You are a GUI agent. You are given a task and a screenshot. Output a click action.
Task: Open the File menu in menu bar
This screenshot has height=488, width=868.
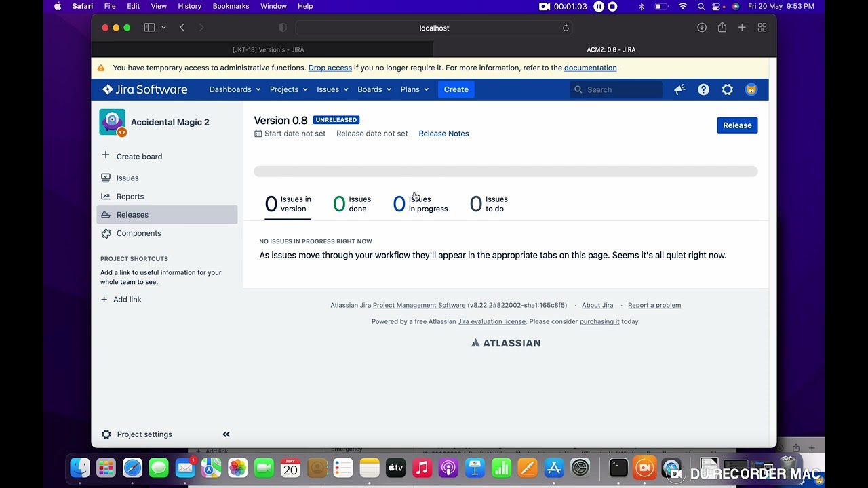(x=110, y=6)
